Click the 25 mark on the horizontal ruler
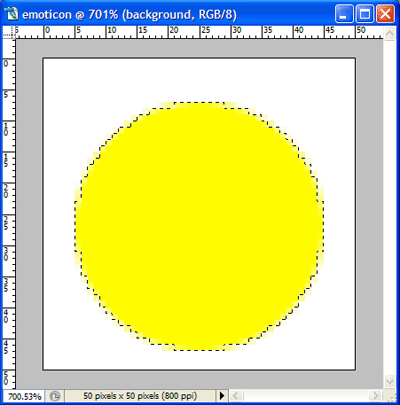The height and width of the screenshot is (405, 400). (x=206, y=30)
